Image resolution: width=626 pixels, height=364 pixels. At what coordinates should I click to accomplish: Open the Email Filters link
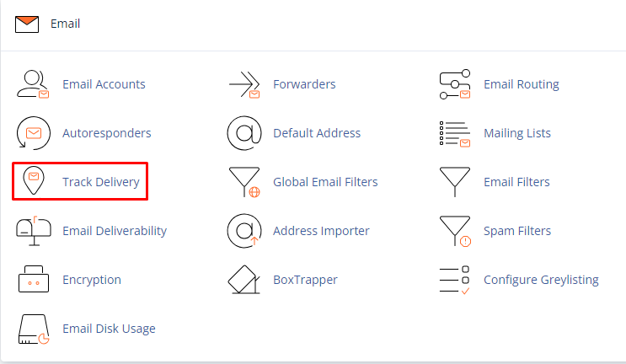coord(516,182)
